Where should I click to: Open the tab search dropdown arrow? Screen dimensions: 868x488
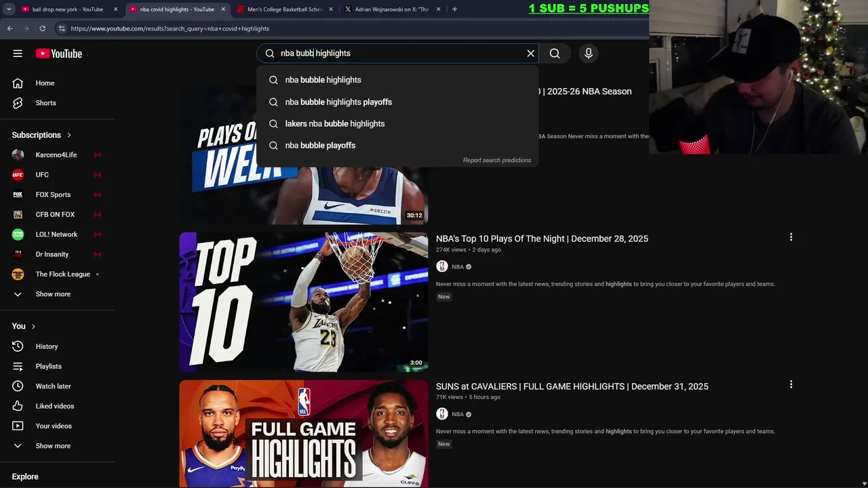click(9, 9)
